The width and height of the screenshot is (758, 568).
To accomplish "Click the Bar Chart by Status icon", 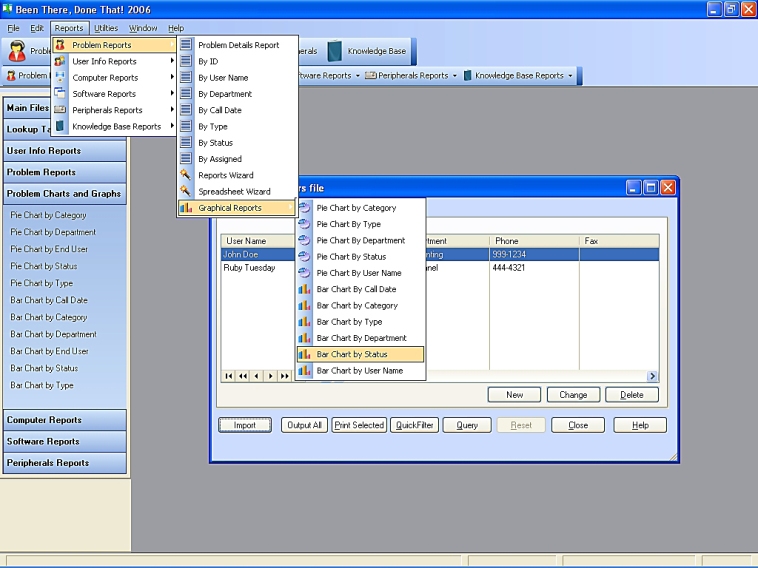I will click(x=305, y=354).
